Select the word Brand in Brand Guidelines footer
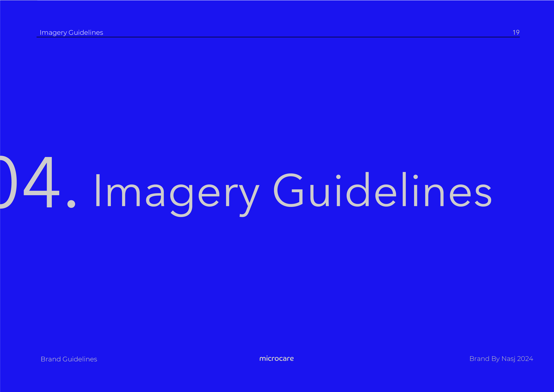The image size is (554, 392). tap(51, 359)
